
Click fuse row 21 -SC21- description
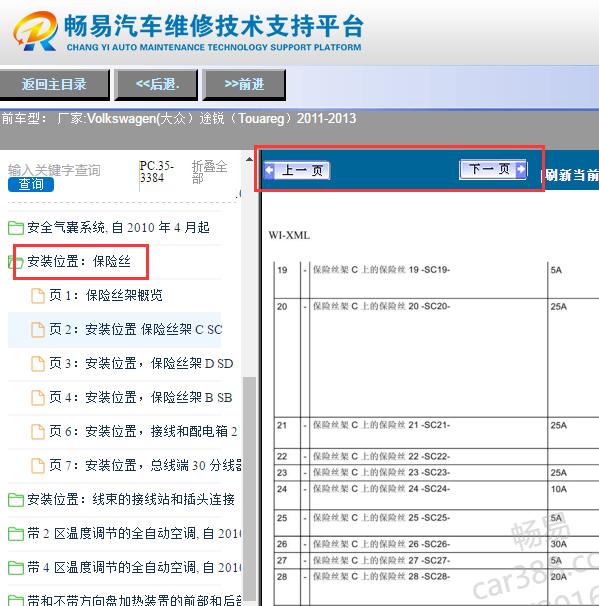coord(381,425)
